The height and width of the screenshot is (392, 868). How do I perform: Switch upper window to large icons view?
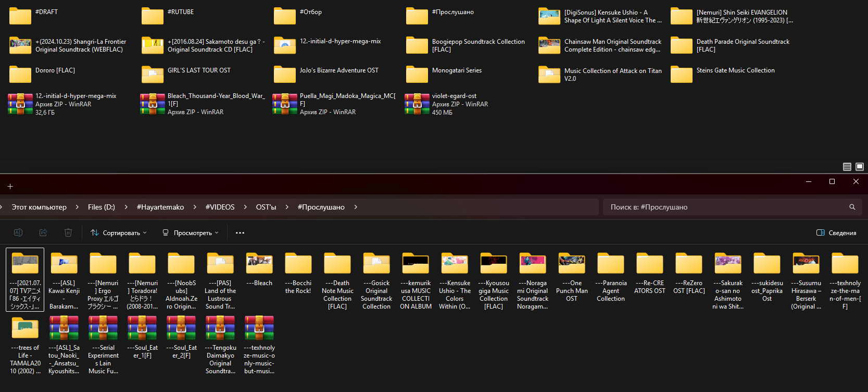[859, 167]
